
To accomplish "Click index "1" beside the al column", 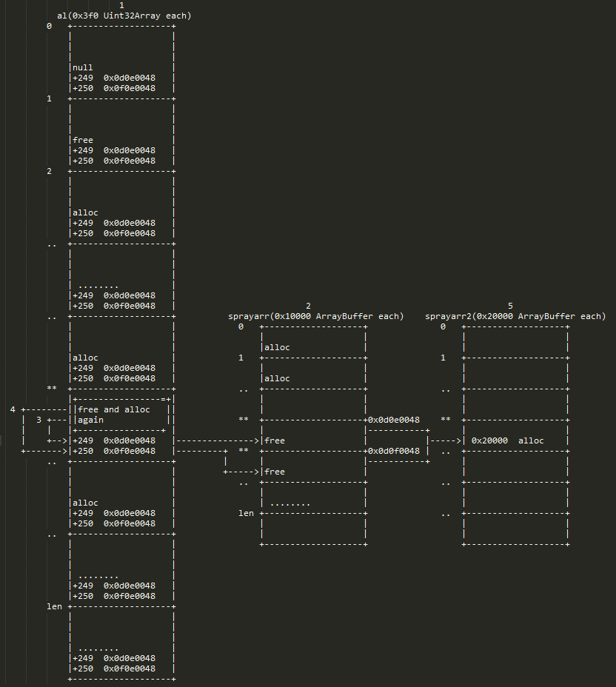I will click(x=49, y=99).
